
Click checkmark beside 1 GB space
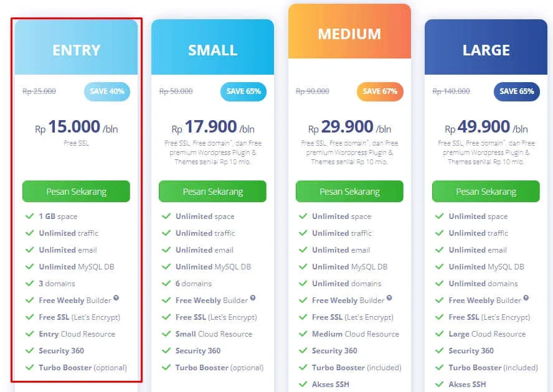coord(30,216)
